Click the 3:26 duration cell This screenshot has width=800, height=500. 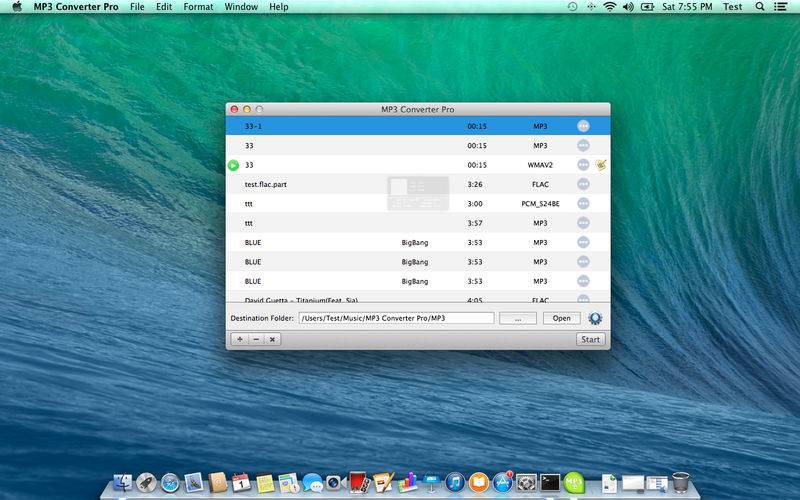474,184
